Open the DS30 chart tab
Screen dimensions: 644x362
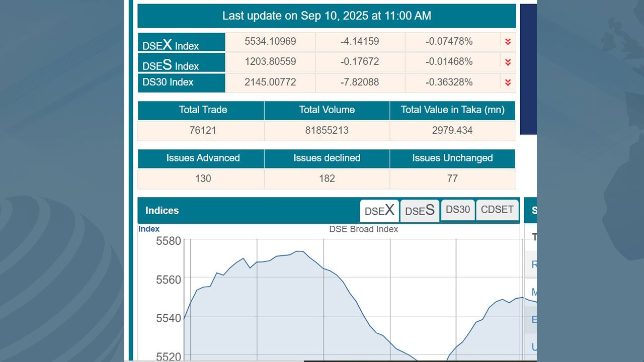coord(458,210)
